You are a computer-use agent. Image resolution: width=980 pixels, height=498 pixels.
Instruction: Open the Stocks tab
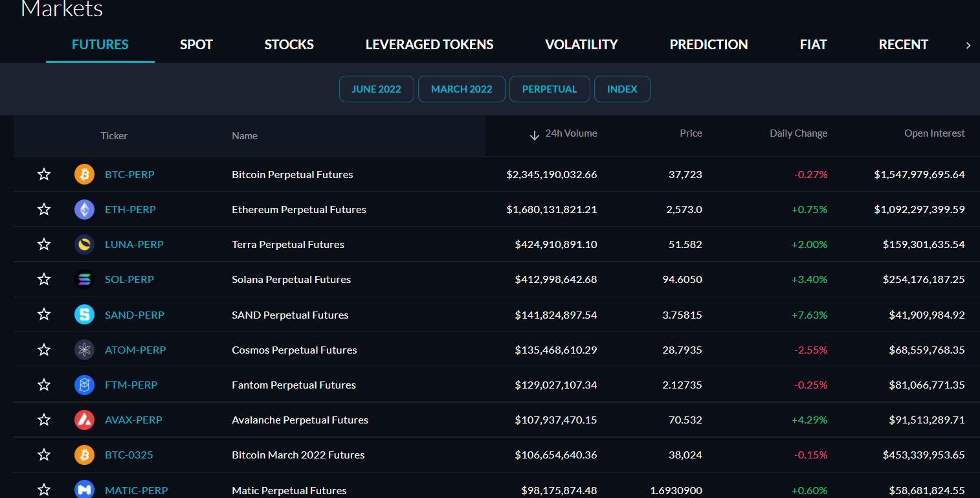(289, 45)
